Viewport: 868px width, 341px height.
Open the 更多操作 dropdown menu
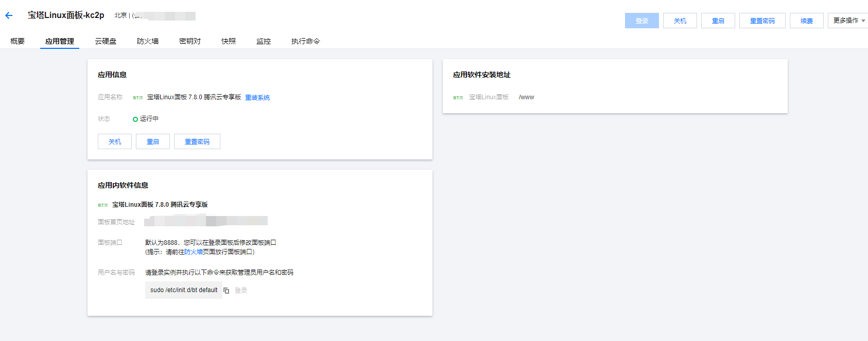tap(848, 21)
